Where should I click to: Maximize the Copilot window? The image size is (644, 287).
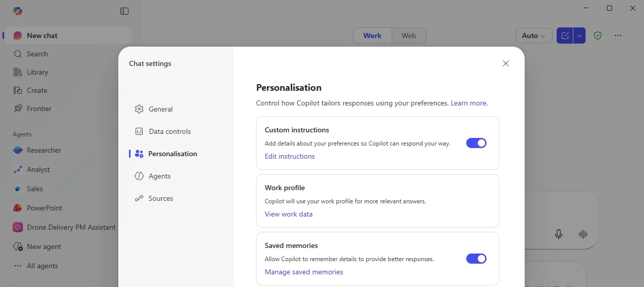point(609,8)
